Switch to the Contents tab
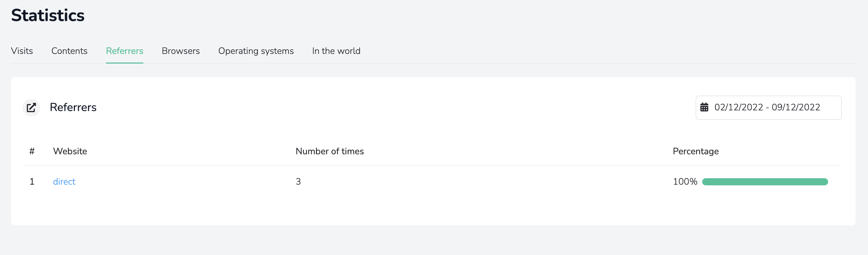This screenshot has width=868, height=255. 70,51
